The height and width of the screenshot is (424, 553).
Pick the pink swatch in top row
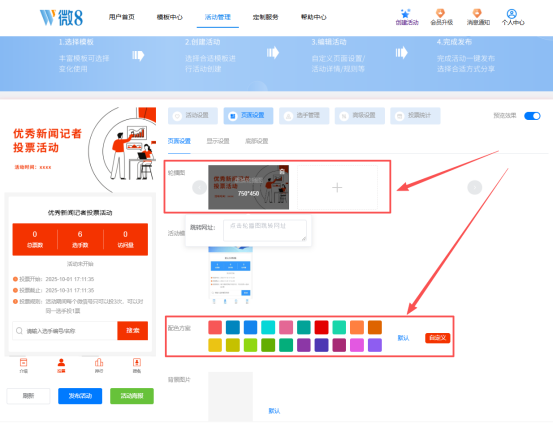(x=286, y=327)
